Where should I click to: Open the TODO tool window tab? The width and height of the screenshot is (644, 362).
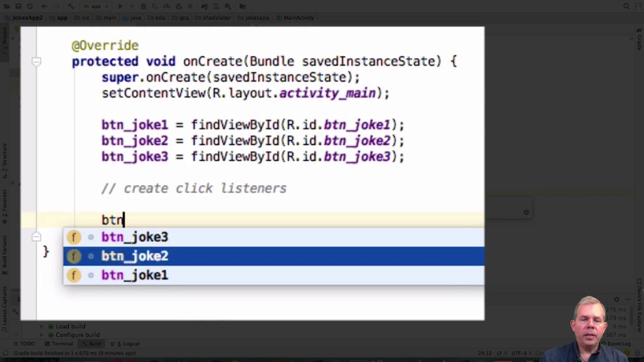[x=24, y=344]
